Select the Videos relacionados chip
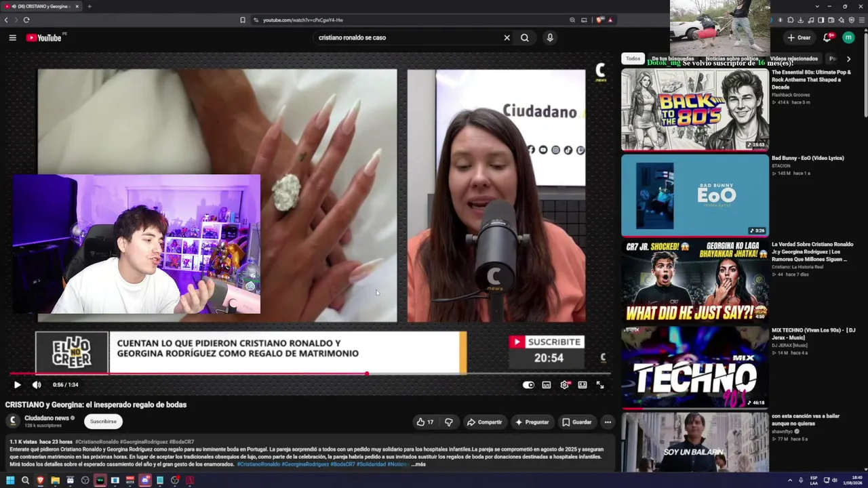The width and height of the screenshot is (868, 488). 794,59
